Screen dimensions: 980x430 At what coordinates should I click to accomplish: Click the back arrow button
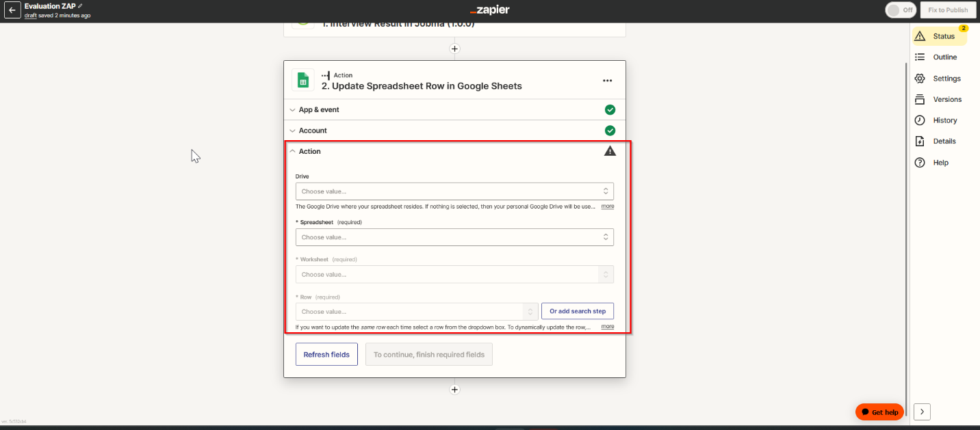coord(12,10)
